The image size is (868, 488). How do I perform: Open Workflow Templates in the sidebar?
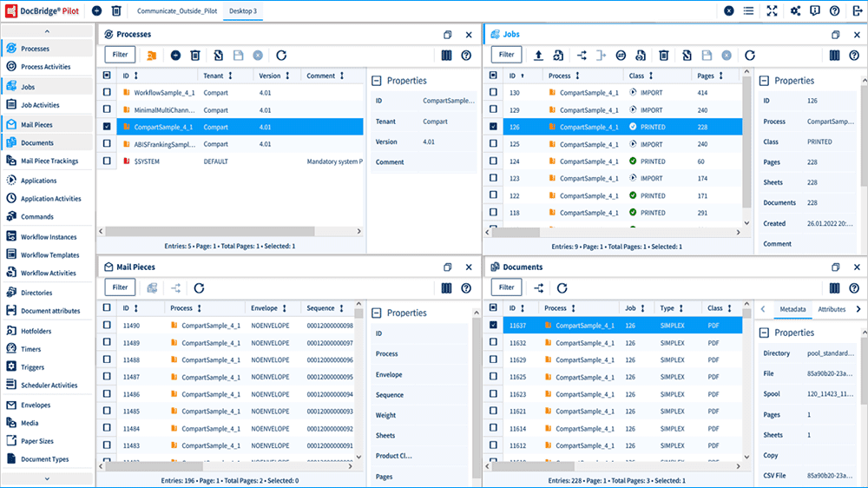tap(49, 255)
